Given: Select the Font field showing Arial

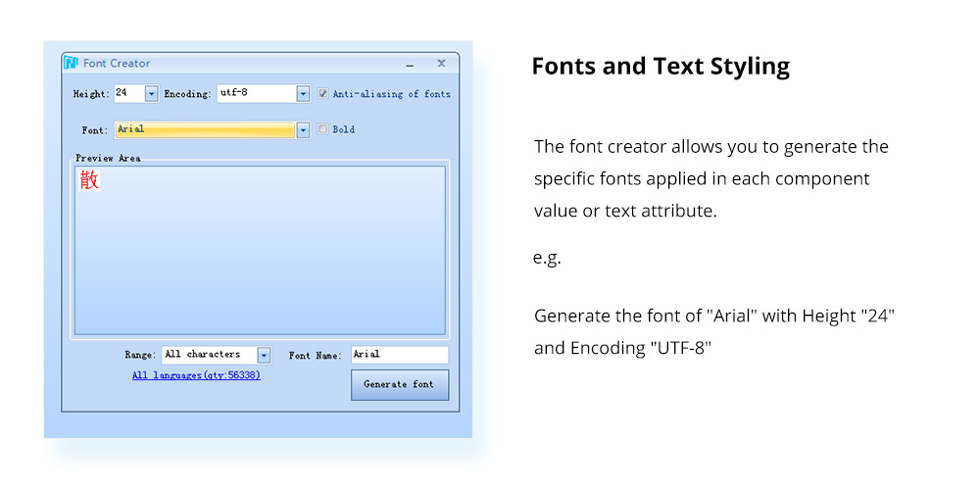Looking at the screenshot, I should (204, 129).
